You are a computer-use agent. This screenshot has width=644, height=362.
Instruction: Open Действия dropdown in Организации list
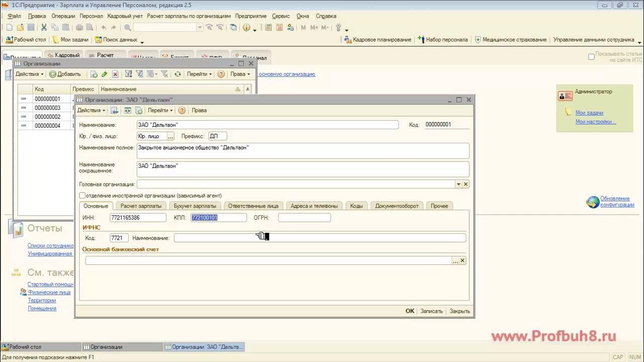pyautogui.click(x=29, y=74)
